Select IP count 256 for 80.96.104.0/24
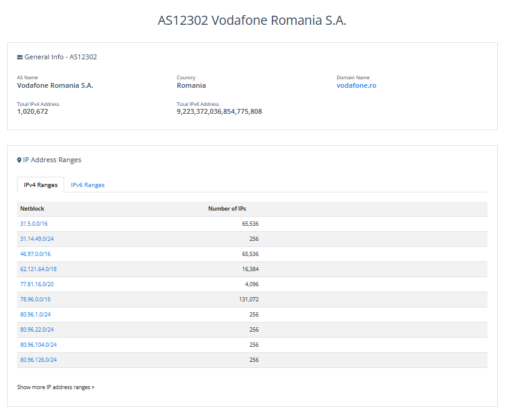The height and width of the screenshot is (420, 505). [x=254, y=345]
